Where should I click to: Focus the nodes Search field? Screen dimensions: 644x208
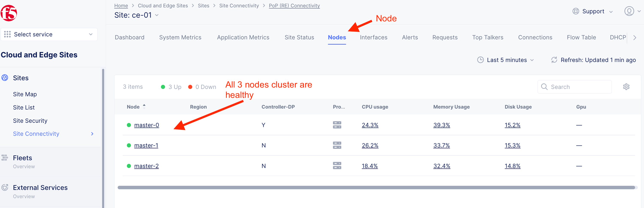pos(577,87)
